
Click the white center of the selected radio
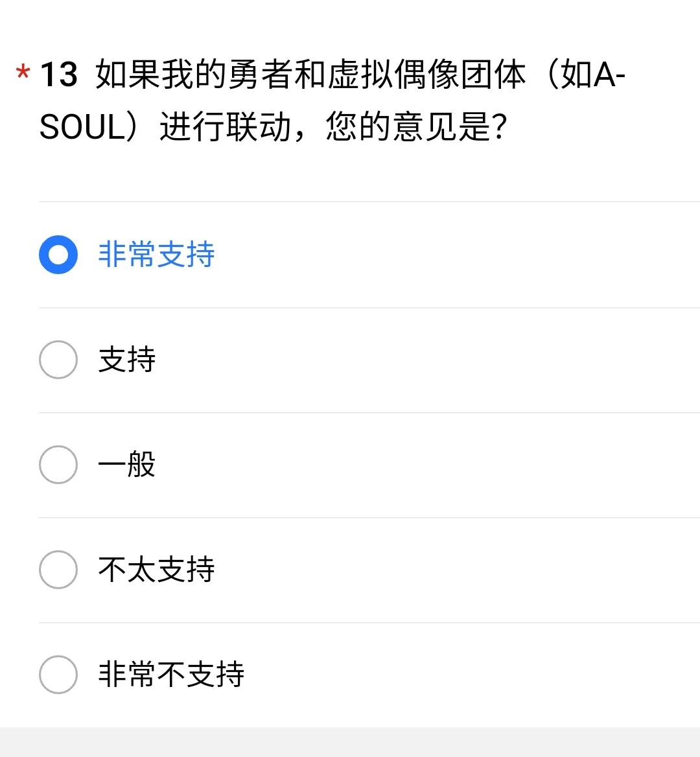[x=58, y=255]
